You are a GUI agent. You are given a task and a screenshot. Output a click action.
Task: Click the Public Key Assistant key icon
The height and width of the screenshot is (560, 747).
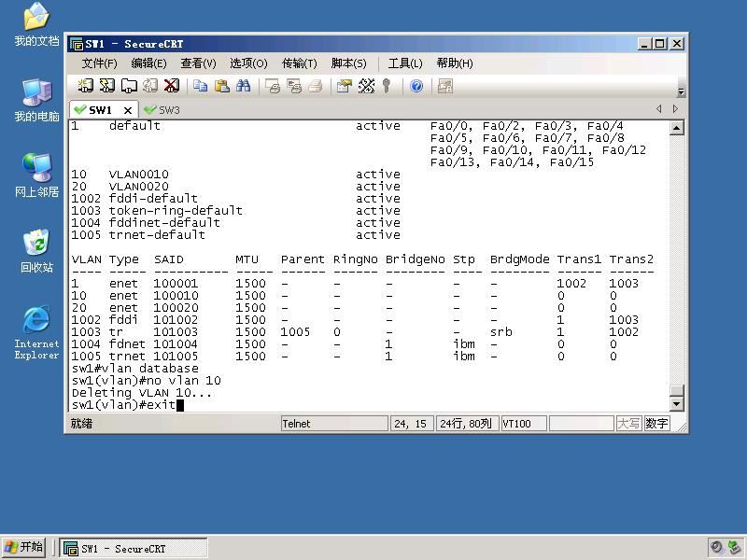click(387, 86)
